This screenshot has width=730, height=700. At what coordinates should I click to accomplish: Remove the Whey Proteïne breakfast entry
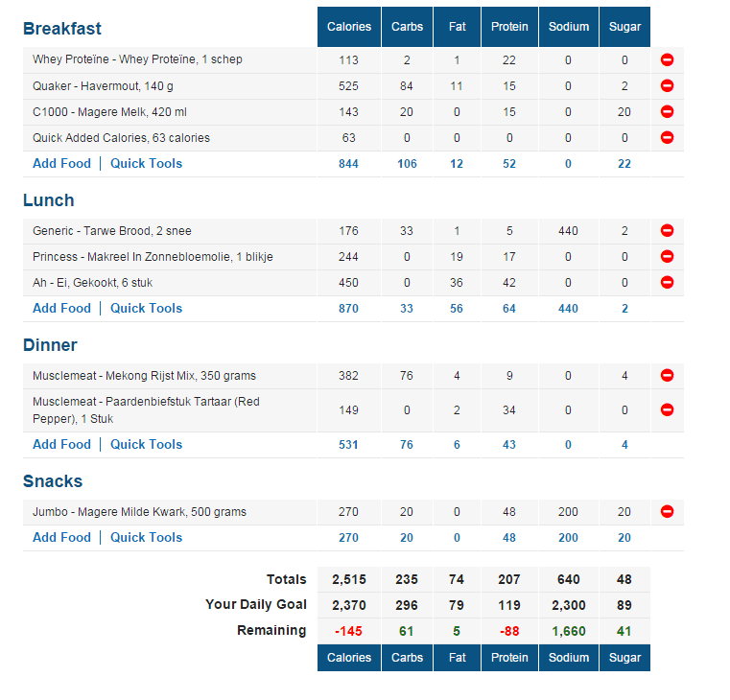pos(668,59)
